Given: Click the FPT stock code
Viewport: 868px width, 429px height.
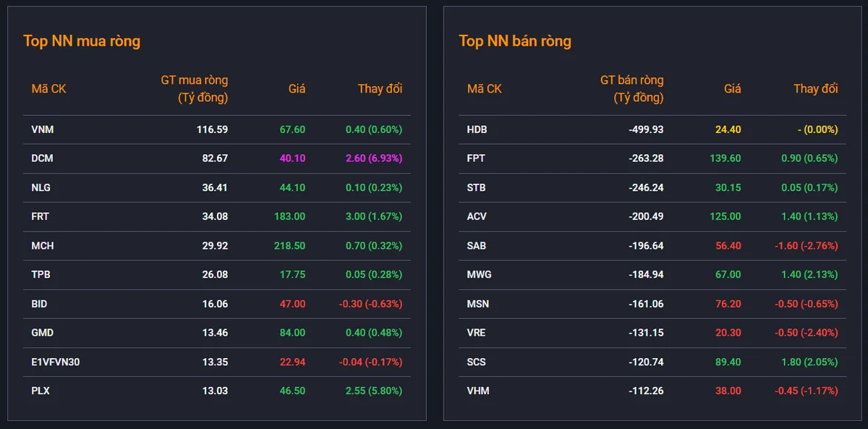Looking at the screenshot, I should click(x=476, y=158).
